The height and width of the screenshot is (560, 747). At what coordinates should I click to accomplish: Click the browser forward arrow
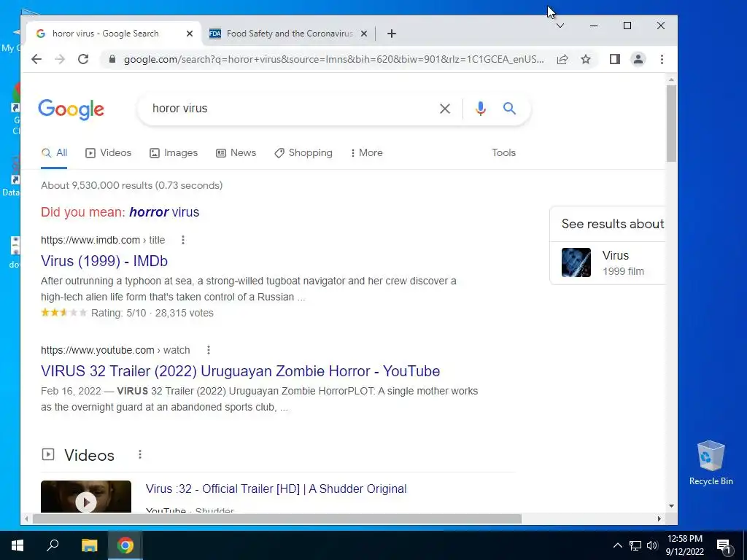(x=60, y=59)
